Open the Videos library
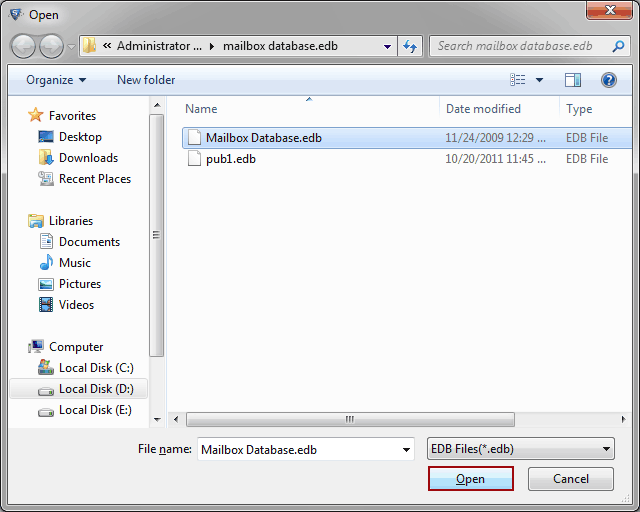 tap(76, 305)
